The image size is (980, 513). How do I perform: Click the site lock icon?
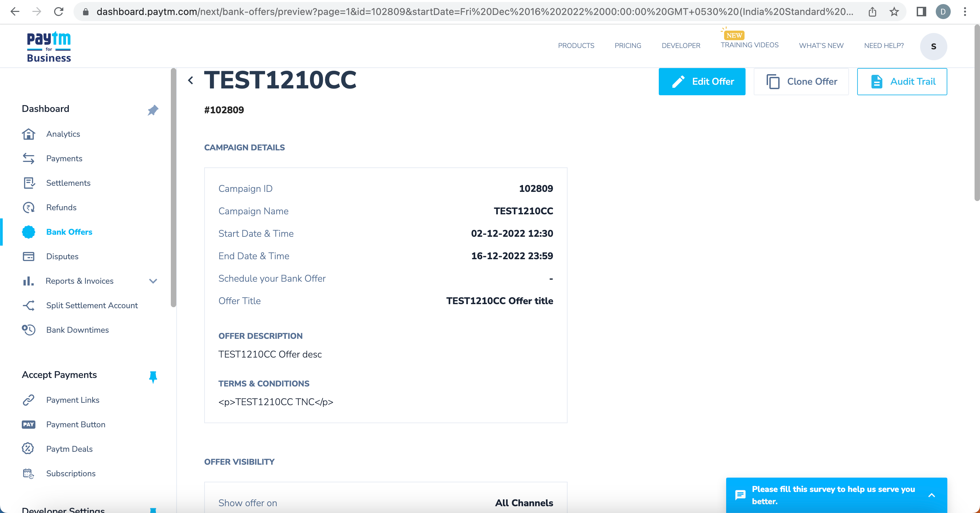[86, 12]
